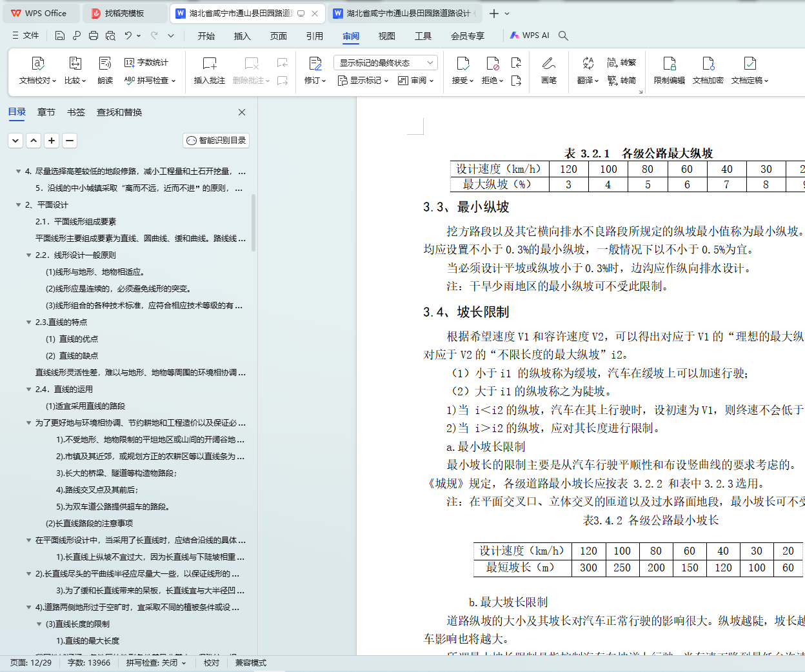Open the 审阅 pane dropdown in ribbon
Image resolution: width=805 pixels, height=672 pixels.
[416, 81]
